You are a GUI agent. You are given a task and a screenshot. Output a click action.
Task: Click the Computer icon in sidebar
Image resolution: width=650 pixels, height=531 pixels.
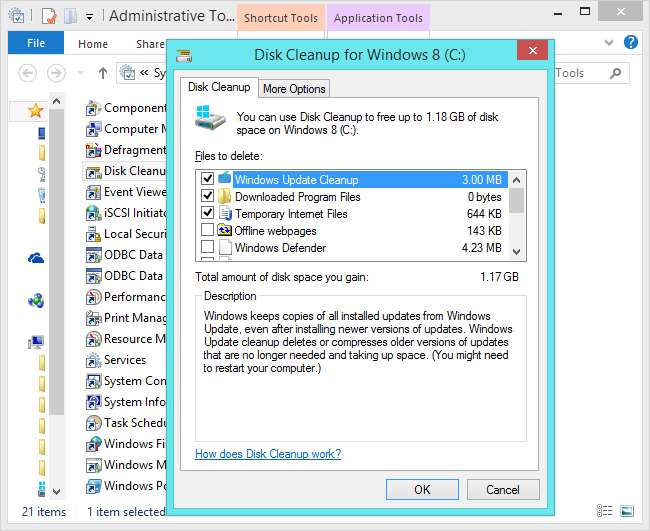[x=36, y=342]
